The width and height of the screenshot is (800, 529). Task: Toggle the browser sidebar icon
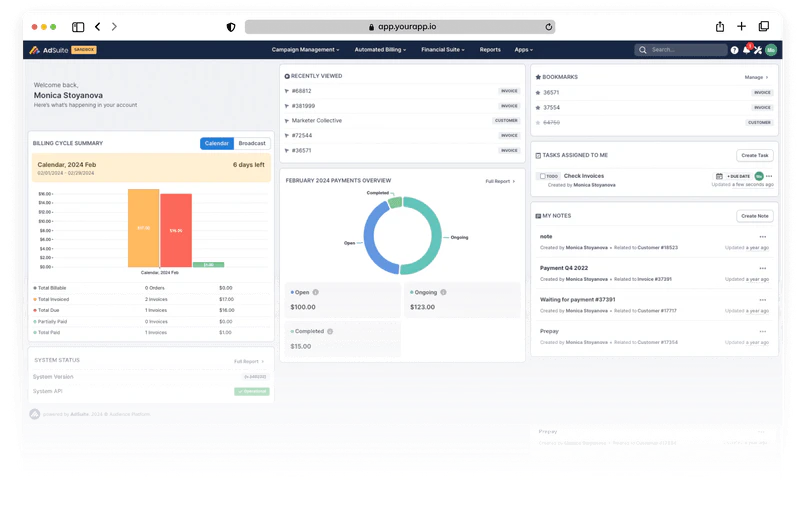click(78, 27)
